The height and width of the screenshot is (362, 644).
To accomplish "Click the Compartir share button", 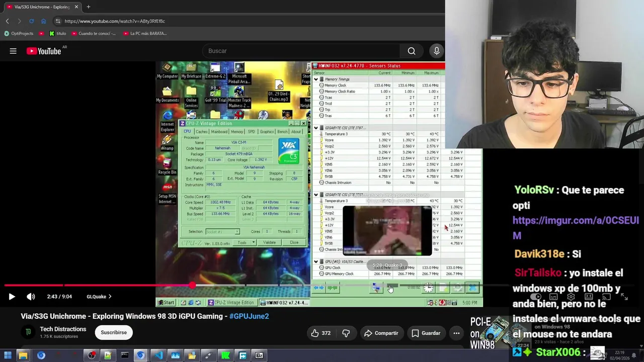I will (x=381, y=333).
